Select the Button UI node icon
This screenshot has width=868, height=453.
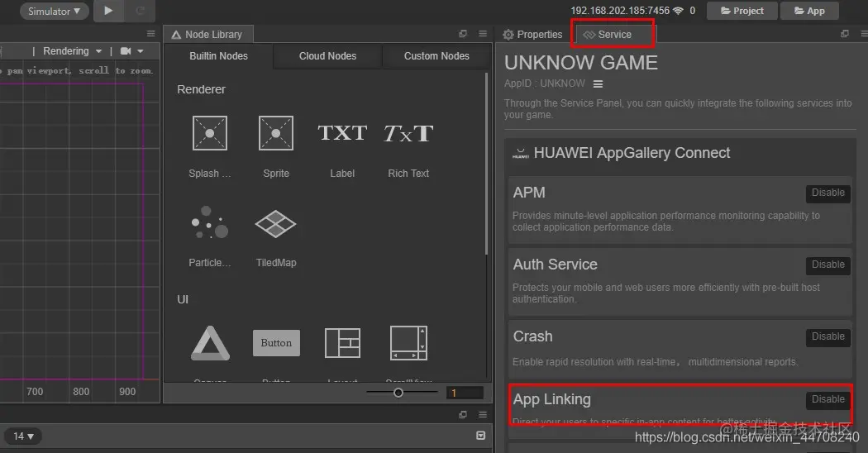(x=276, y=343)
